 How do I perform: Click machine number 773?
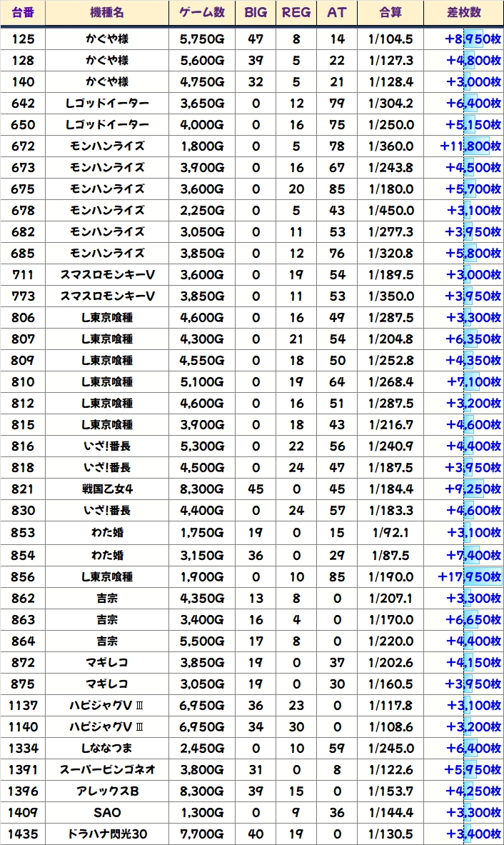[23, 296]
